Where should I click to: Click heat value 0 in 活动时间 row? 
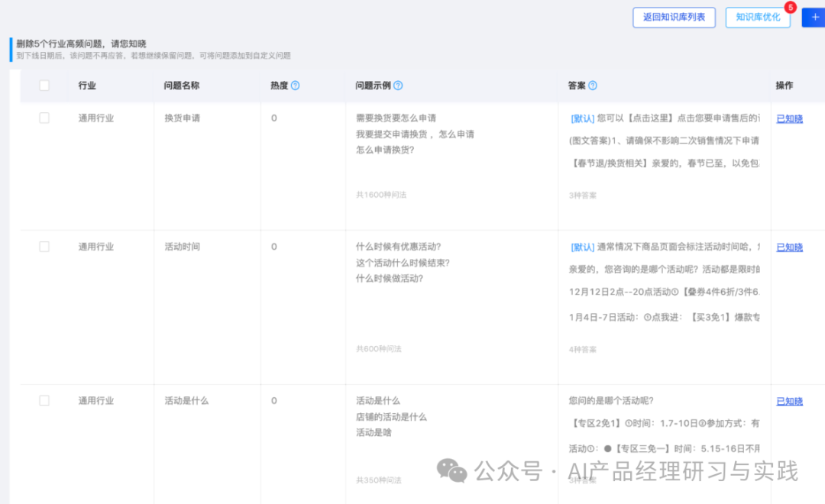[x=274, y=247]
